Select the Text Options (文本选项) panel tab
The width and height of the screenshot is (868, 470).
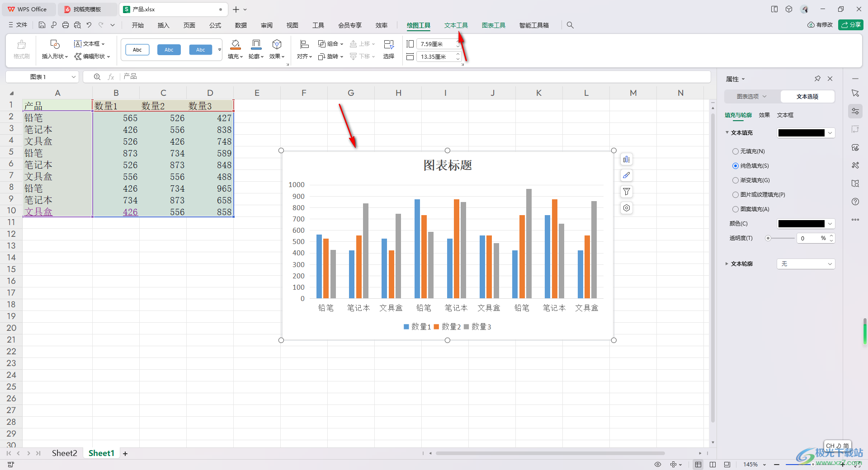pyautogui.click(x=807, y=97)
